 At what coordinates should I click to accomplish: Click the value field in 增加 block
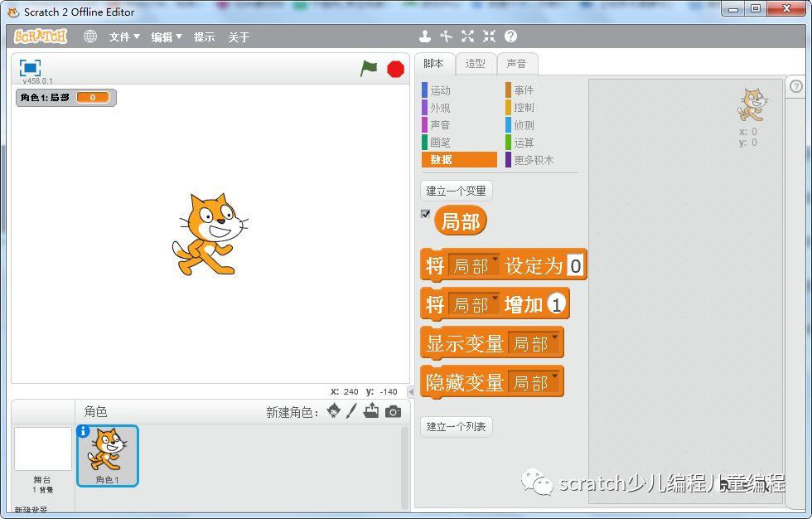tap(556, 304)
